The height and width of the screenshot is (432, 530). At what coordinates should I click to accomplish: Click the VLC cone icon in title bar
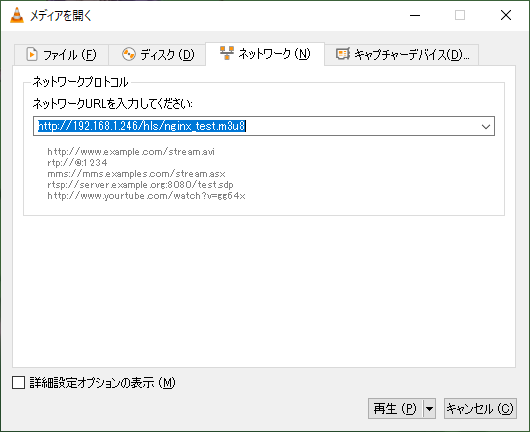pos(17,16)
